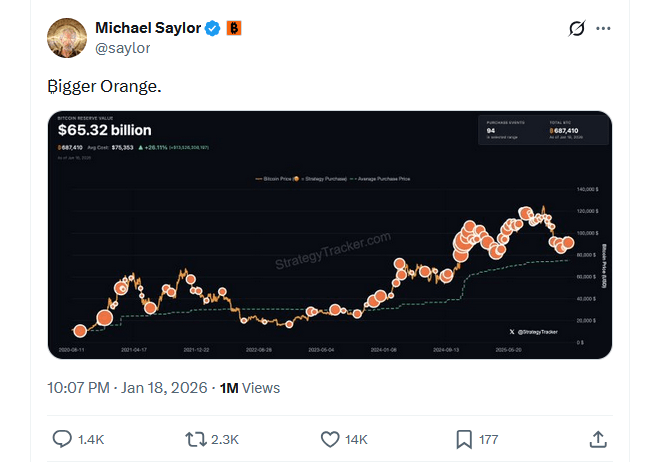
Task: Click the orange Bitcoin affiliate badge
Action: (x=233, y=28)
